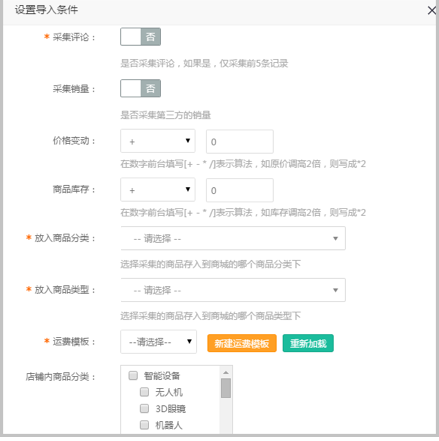
Task: Check the 无人机 checkbox
Action: pyautogui.click(x=144, y=392)
